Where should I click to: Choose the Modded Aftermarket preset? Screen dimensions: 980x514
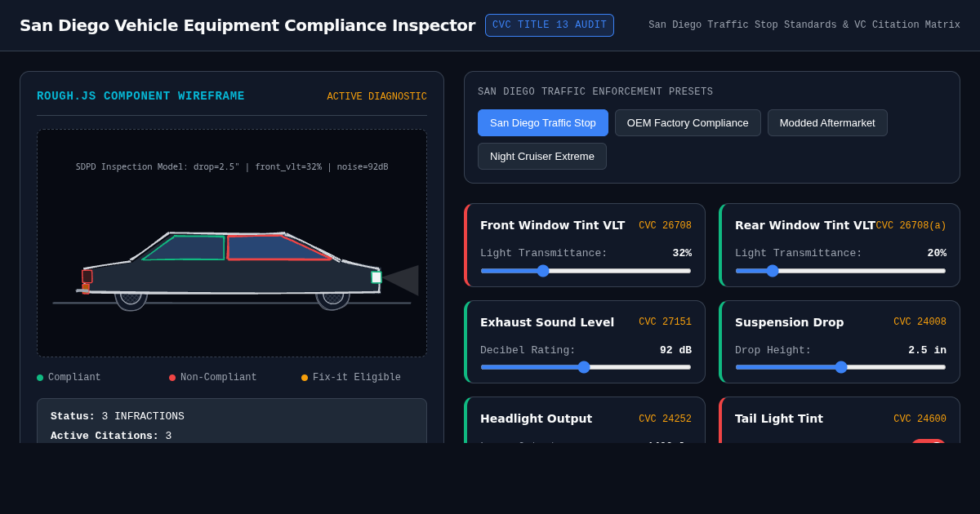[827, 123]
